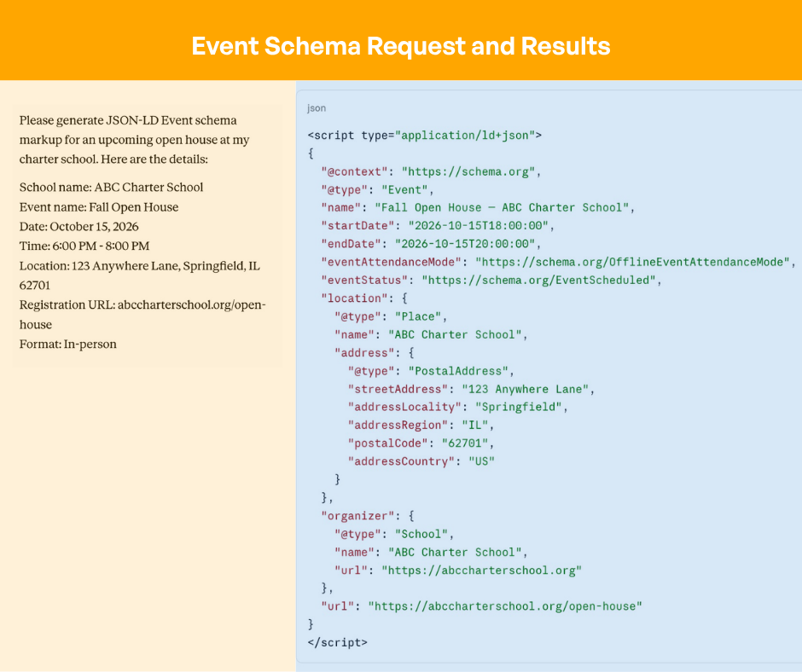Click the "Please generate JSON-LD Event schema" prompt text
The width and height of the screenshot is (802, 672).
click(x=135, y=140)
